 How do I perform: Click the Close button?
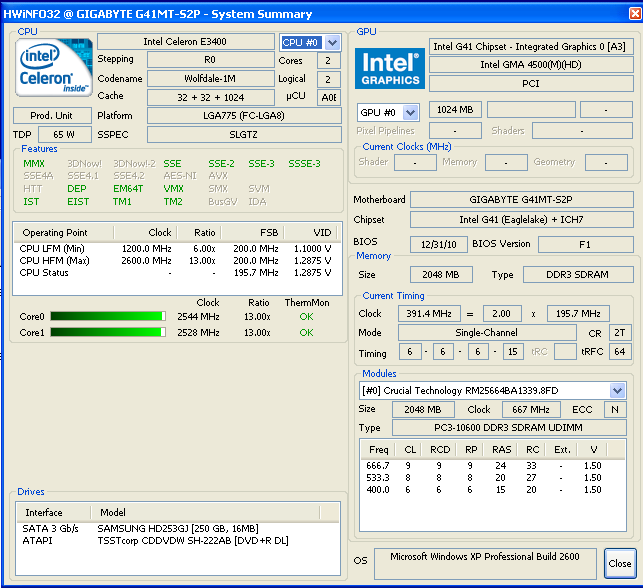pos(620,563)
